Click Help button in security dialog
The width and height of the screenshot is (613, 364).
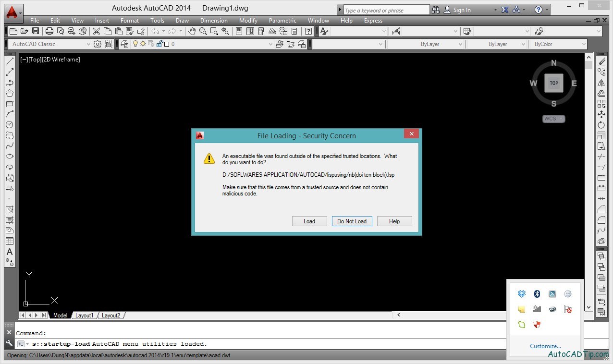coord(394,221)
